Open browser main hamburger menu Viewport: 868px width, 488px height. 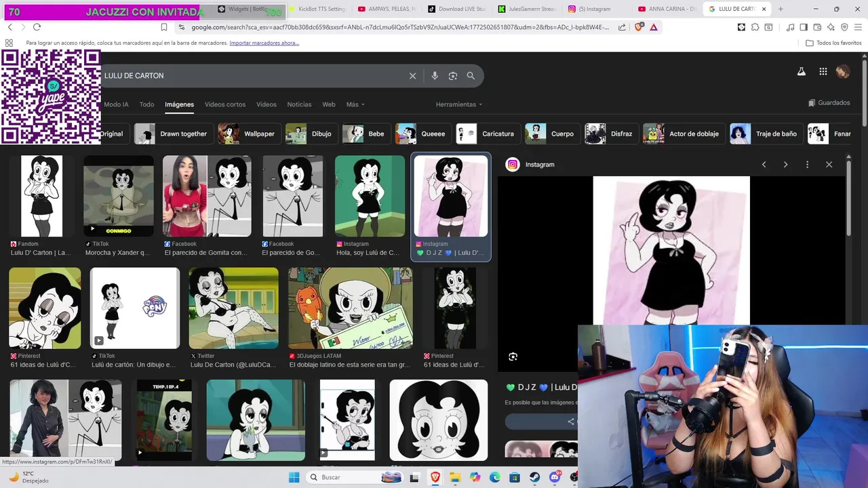tap(858, 27)
